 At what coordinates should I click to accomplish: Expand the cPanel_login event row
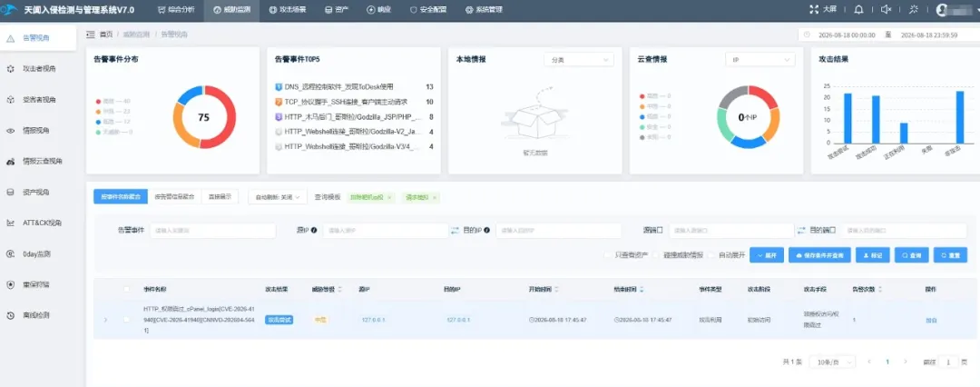tap(105, 320)
